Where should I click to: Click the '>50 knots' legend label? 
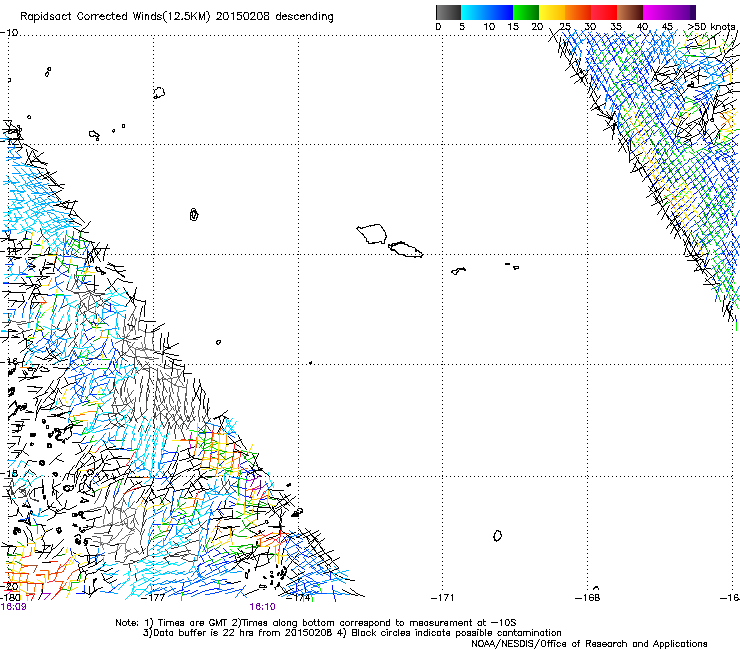coord(712,27)
